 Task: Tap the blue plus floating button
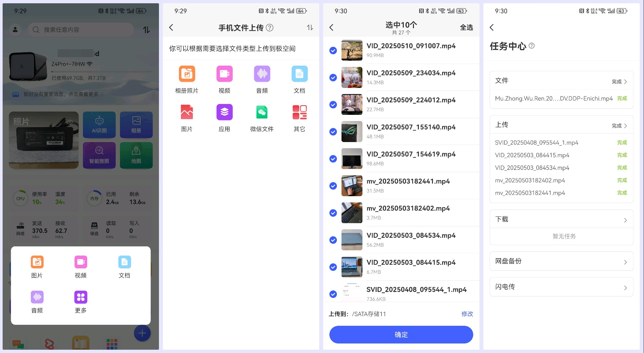(142, 333)
